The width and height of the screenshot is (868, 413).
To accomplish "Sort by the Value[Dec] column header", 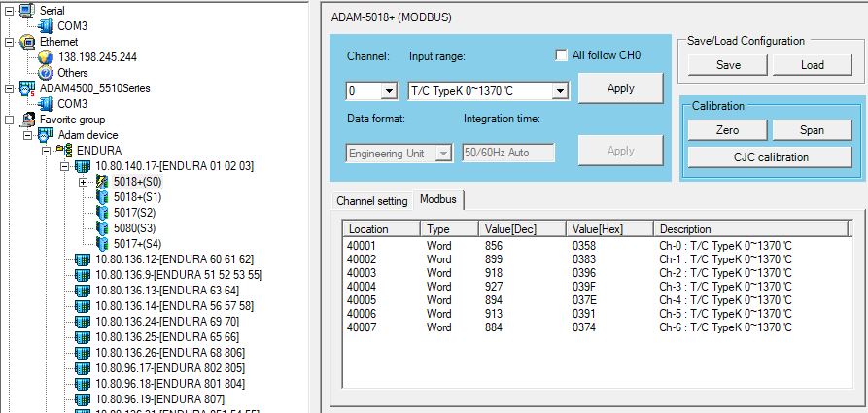I will click(523, 229).
